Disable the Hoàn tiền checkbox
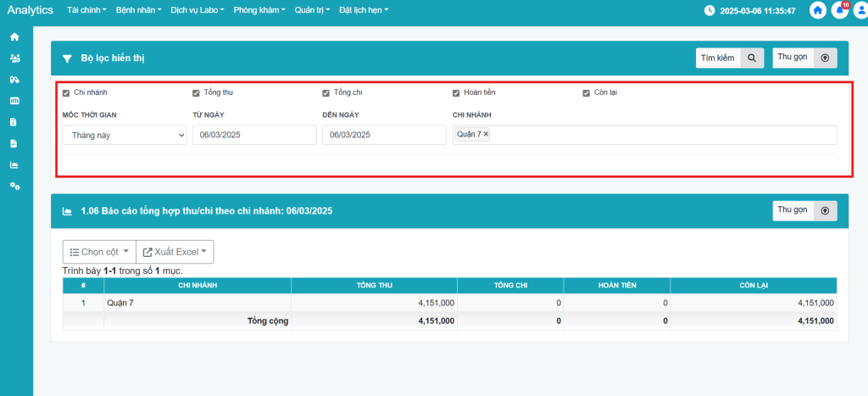Screen dimensions: 868x396 456,92
